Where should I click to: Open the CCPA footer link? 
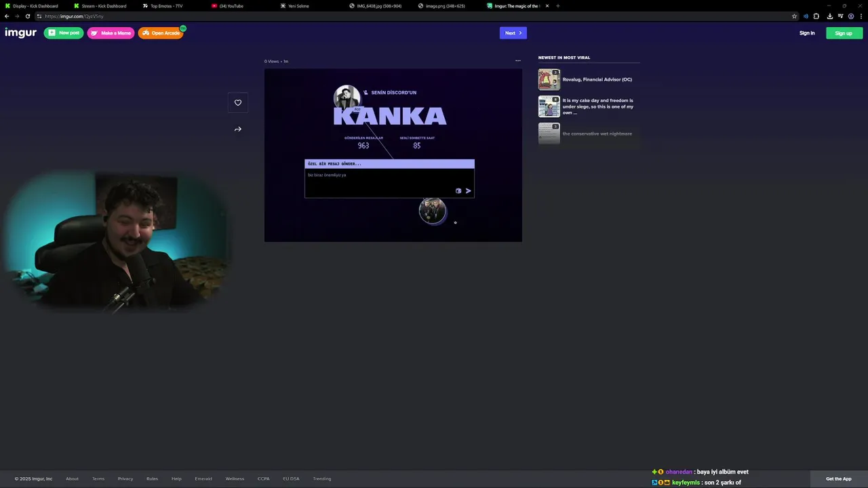click(264, 479)
